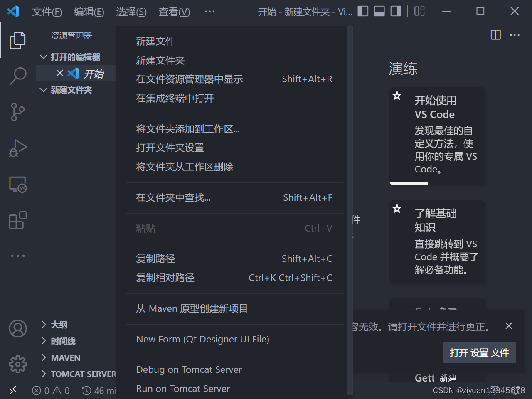532x399 pixels.
Task: Toggle the bottom panel visibility
Action: (379, 11)
